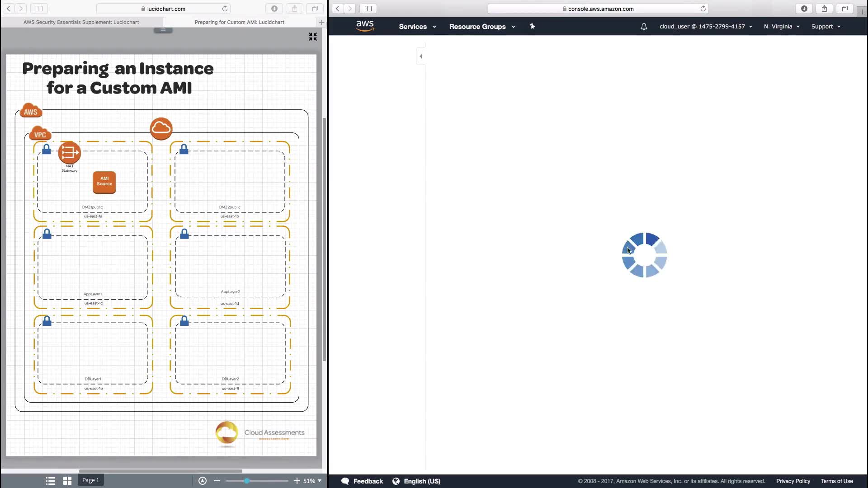
Task: Switch to AWS Security Essentials Supplement tab
Action: click(81, 22)
